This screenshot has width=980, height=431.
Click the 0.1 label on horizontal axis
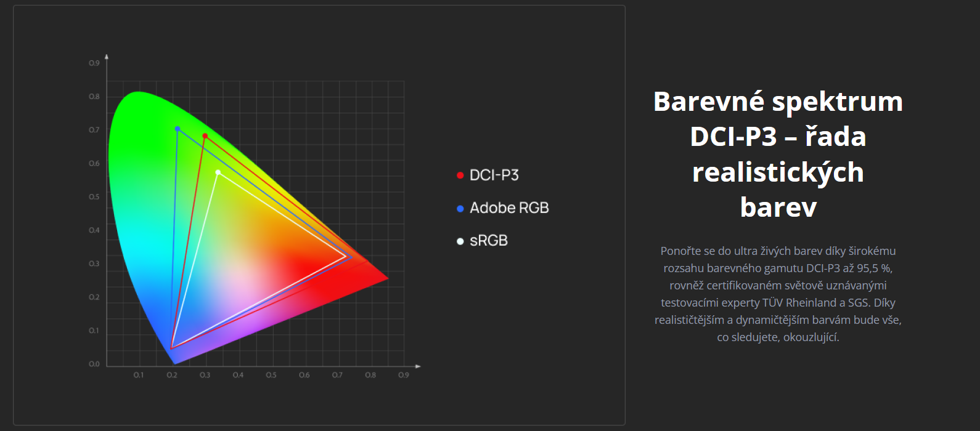[139, 375]
